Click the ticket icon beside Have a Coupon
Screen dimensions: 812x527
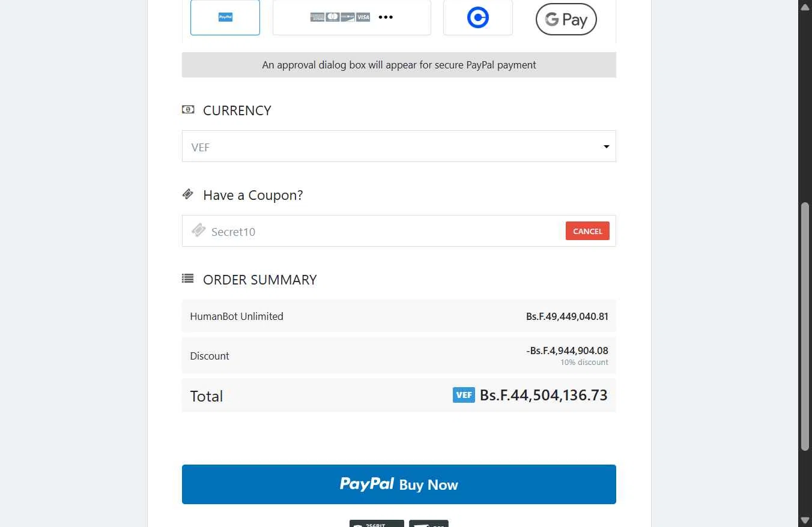coord(188,194)
